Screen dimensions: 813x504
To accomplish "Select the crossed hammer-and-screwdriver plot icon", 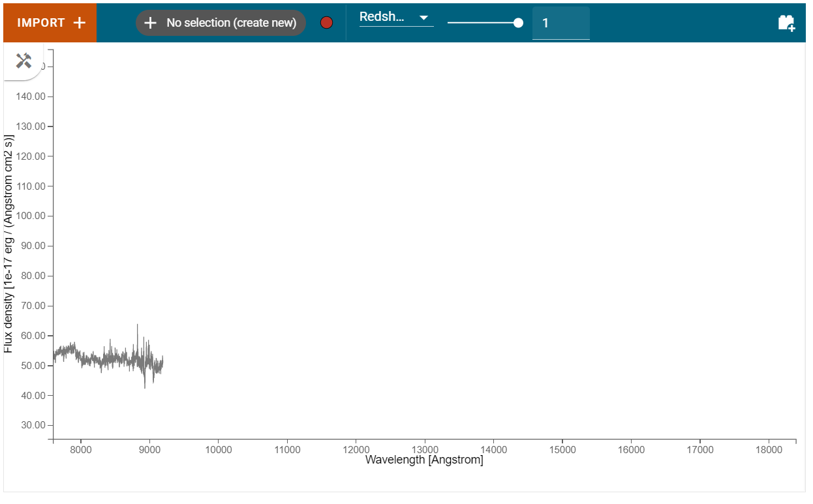I will coord(24,60).
